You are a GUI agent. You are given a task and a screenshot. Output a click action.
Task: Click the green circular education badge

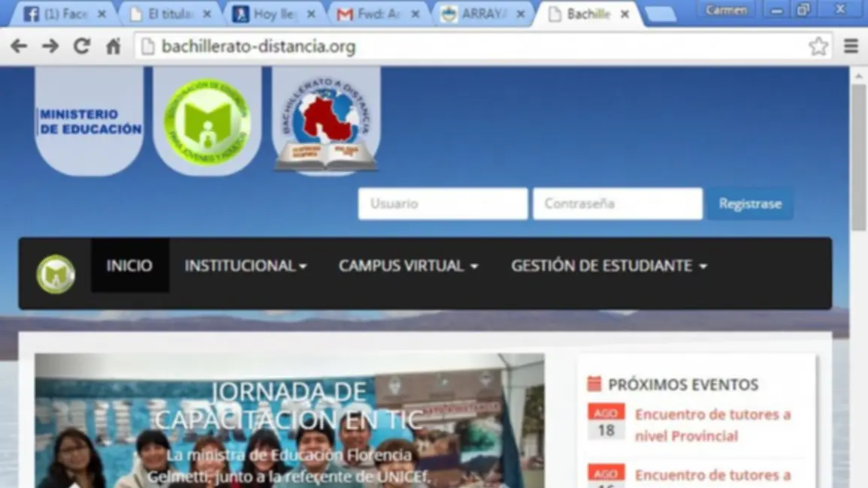tap(207, 122)
